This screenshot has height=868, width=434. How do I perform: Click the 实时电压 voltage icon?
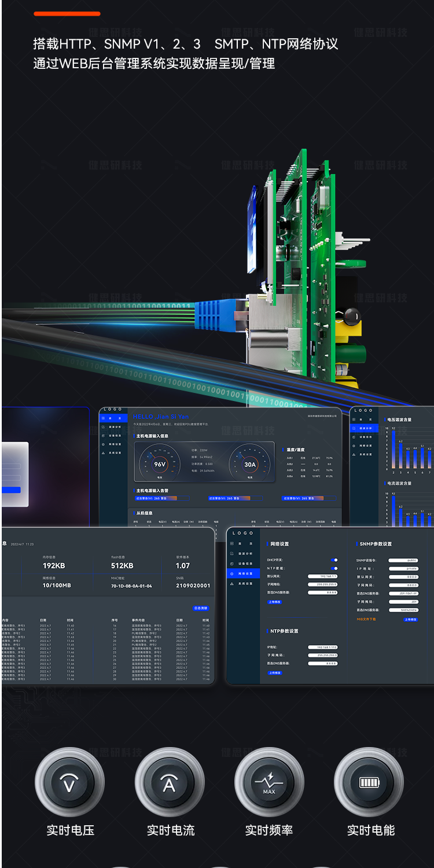(x=69, y=784)
